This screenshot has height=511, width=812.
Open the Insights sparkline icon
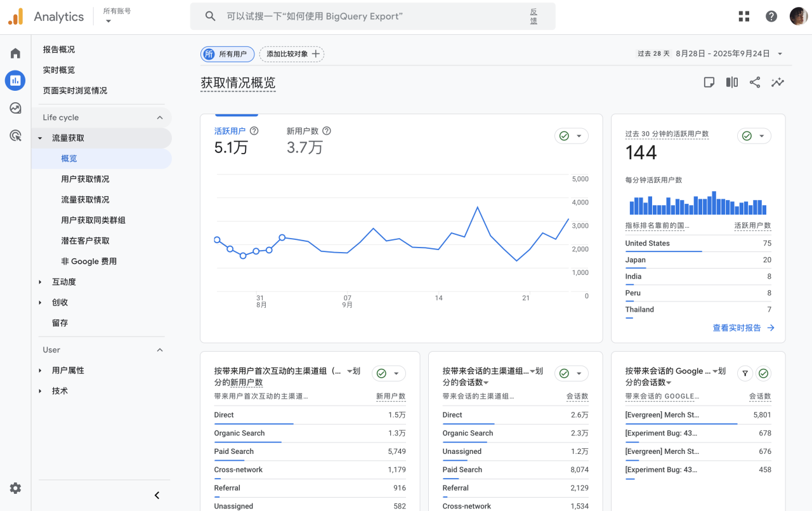click(777, 83)
